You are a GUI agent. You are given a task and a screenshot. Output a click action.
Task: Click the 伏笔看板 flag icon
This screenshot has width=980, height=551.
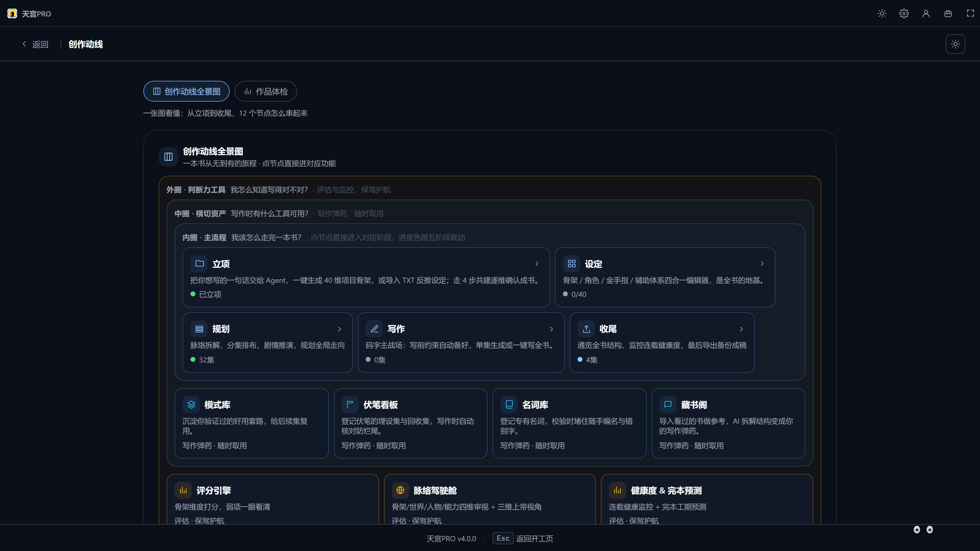pyautogui.click(x=350, y=405)
